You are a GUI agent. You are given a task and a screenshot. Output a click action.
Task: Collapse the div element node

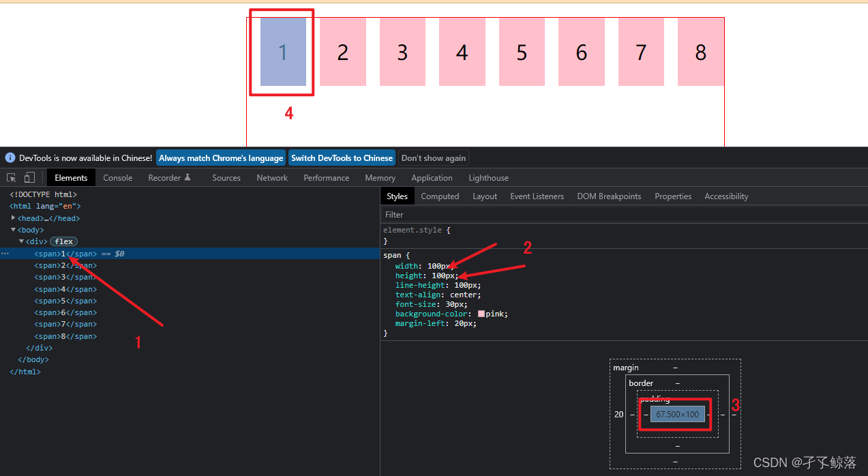tap(22, 241)
